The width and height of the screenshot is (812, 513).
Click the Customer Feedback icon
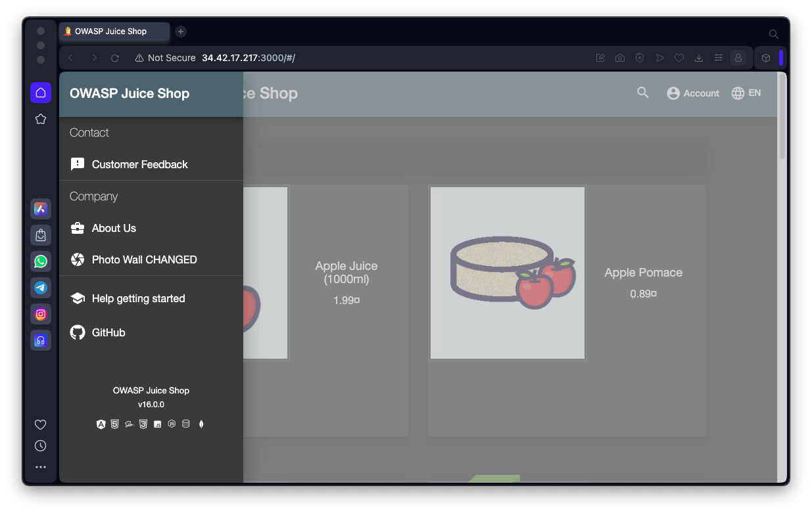(x=78, y=164)
